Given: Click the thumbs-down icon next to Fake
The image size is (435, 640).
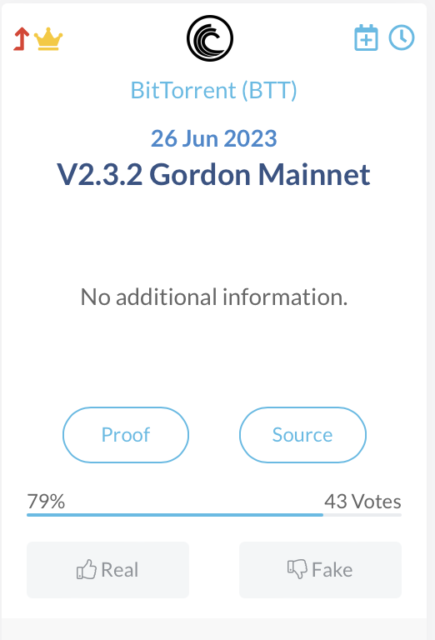Looking at the screenshot, I should (x=297, y=569).
